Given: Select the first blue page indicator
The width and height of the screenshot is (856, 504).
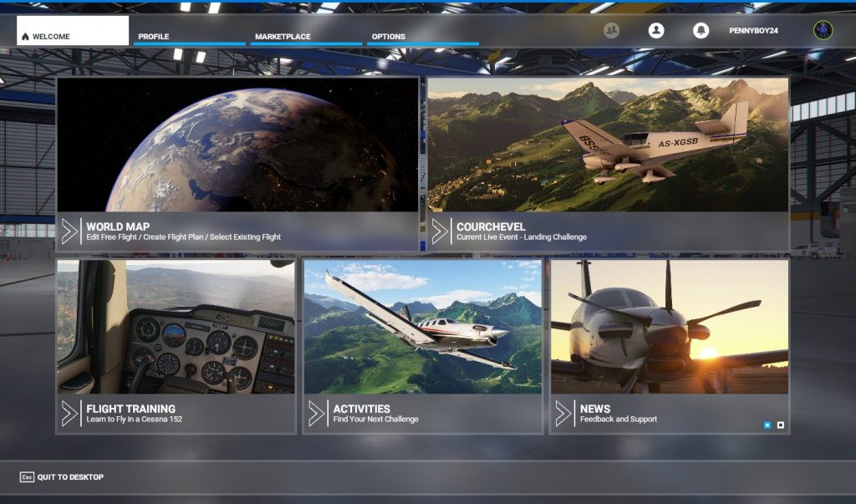Looking at the screenshot, I should [767, 425].
